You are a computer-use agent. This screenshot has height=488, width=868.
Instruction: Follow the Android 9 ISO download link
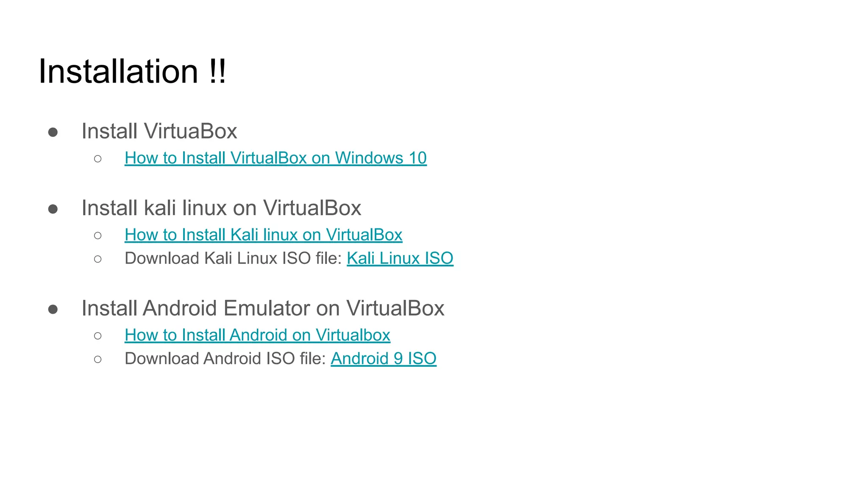[x=384, y=358]
